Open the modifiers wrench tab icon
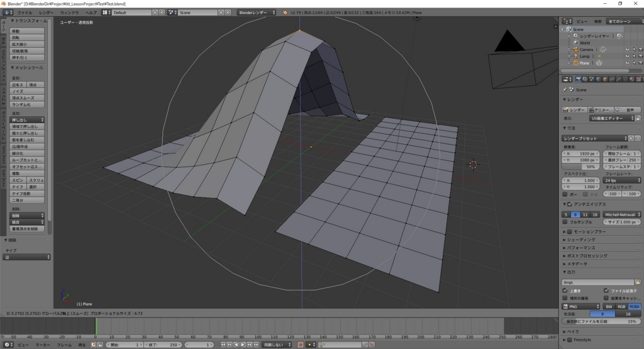The image size is (644, 349). [x=619, y=79]
